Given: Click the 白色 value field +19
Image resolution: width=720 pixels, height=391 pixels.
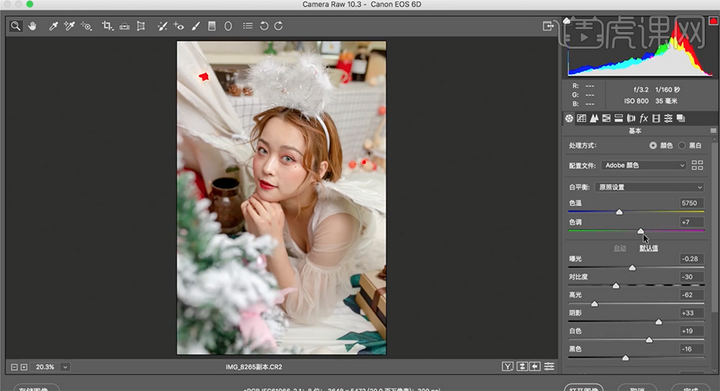Looking at the screenshot, I should pos(691,331).
